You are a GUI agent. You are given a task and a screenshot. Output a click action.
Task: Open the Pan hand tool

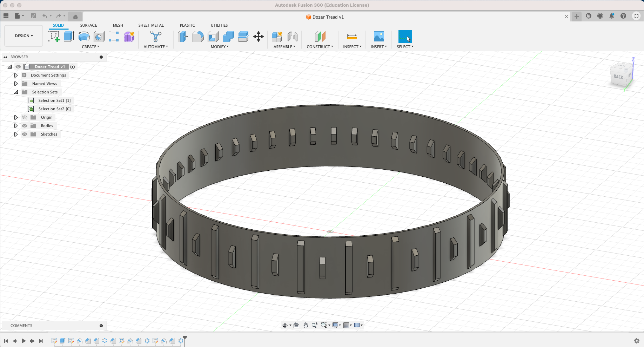pyautogui.click(x=306, y=325)
